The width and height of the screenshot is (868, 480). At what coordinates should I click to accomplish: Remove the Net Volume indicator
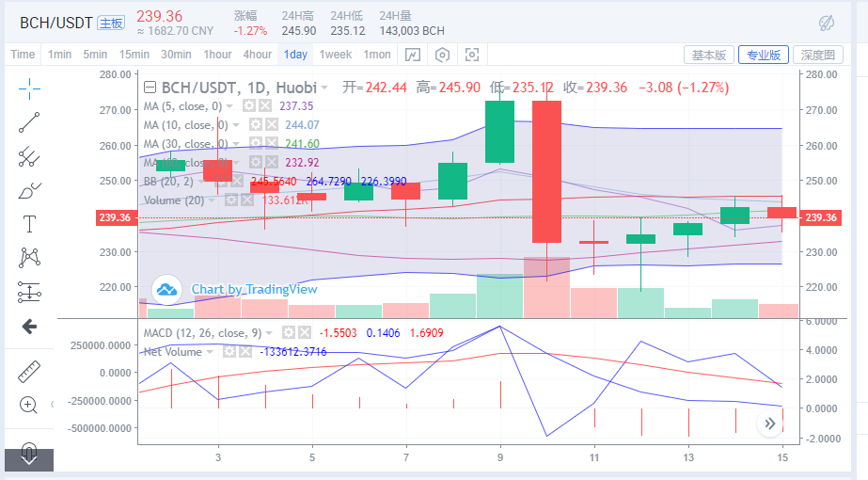tap(245, 351)
